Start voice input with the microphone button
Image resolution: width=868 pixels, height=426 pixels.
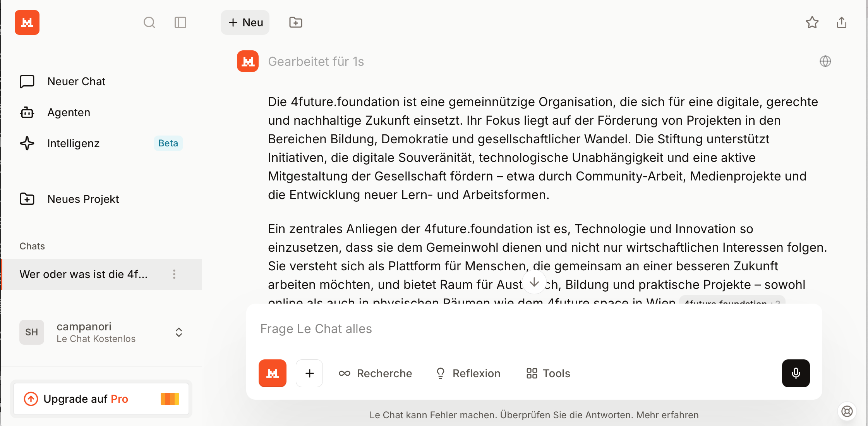(x=796, y=373)
